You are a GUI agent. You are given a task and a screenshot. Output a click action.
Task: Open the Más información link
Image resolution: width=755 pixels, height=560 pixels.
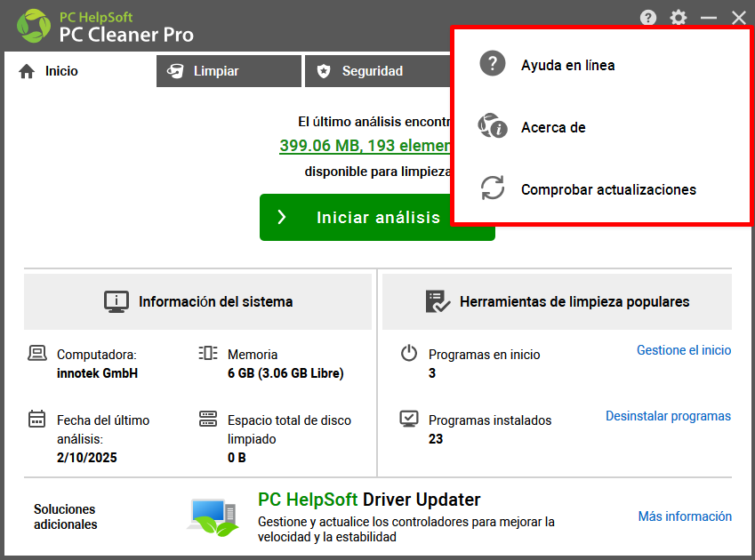(x=685, y=516)
